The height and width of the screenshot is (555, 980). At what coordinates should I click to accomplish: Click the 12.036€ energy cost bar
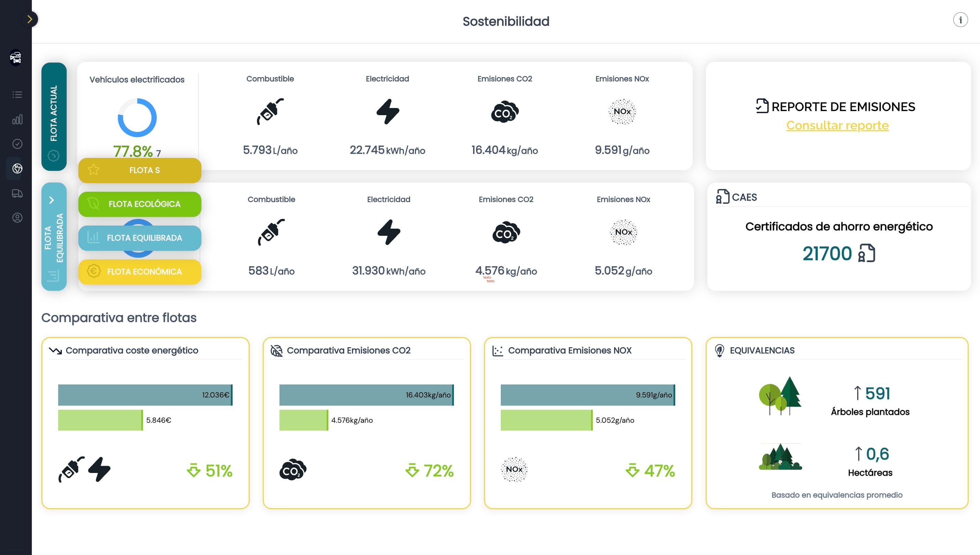145,395
